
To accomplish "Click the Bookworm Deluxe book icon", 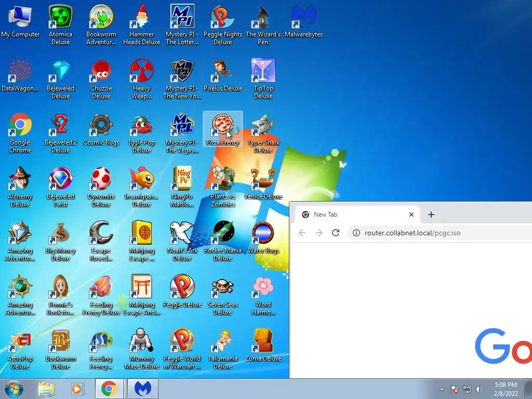I will (x=60, y=350).
